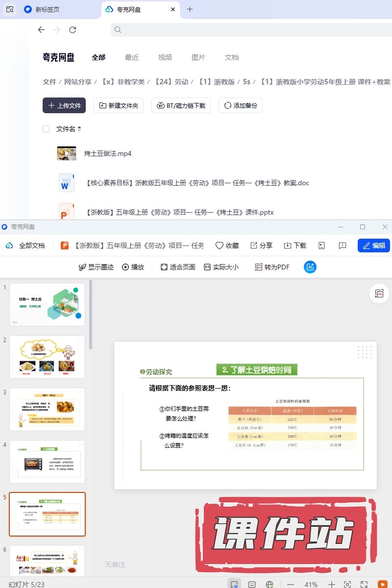Select slide 3 thumbnail
This screenshot has height=588, width=392.
tap(47, 409)
